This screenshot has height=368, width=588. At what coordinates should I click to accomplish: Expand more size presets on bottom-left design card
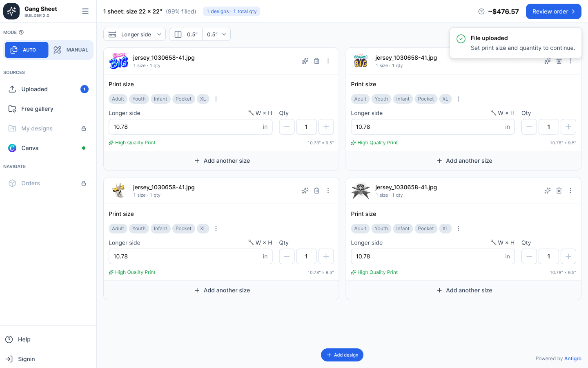(x=216, y=229)
